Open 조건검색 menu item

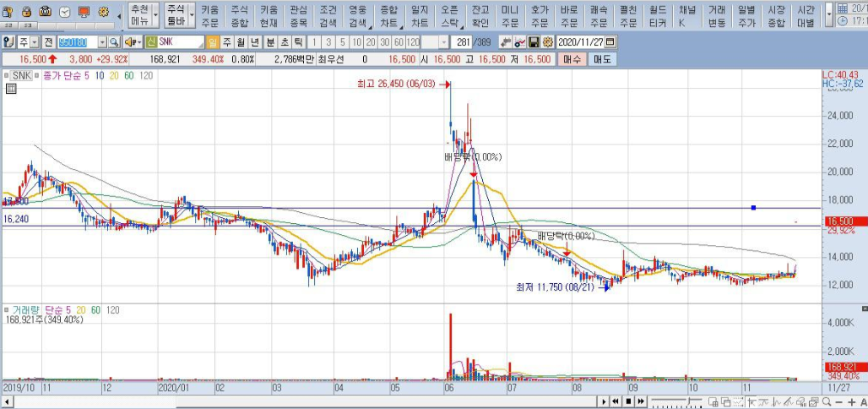(328, 16)
